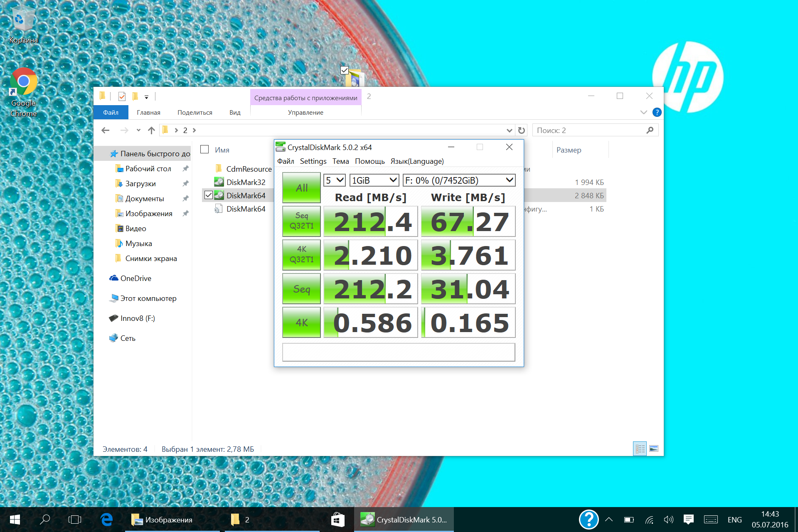Switch language via ENG indicator
Image resolution: width=798 pixels, height=532 pixels.
click(734, 520)
